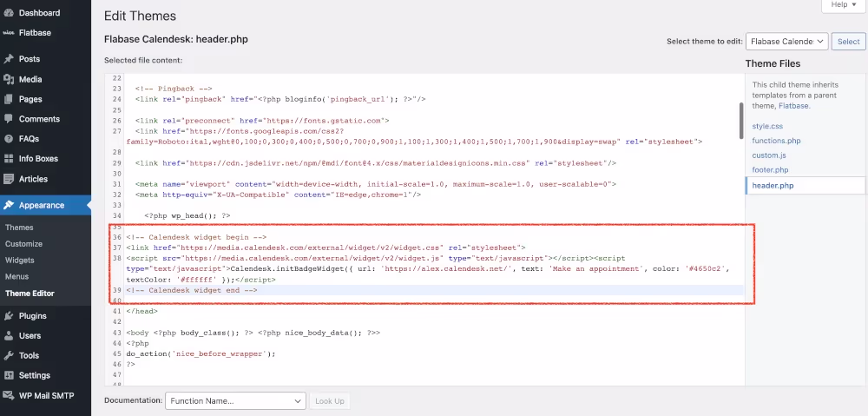
Task: Open custom.js theme file
Action: tap(769, 155)
